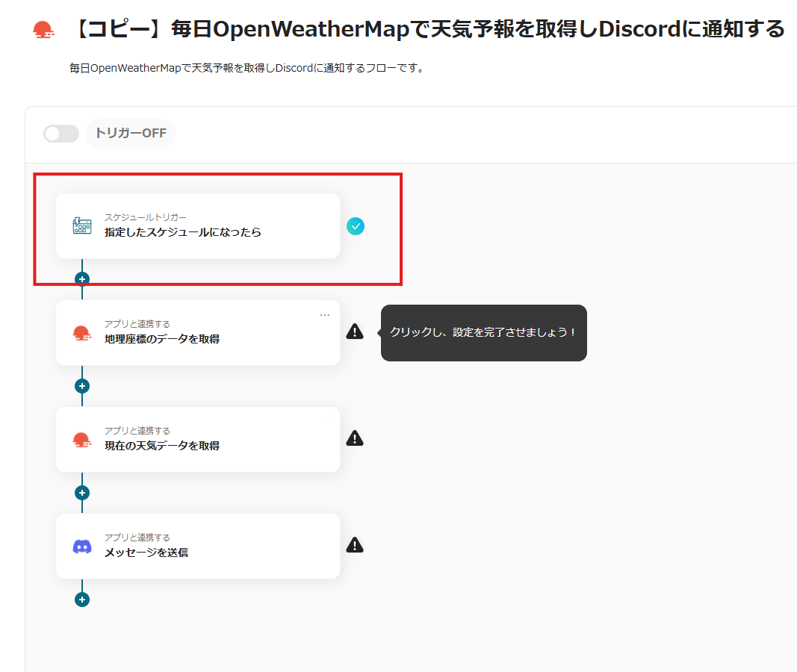Click OpenWeatherMap icon in 地理座標のデータを取得 card
Screen dimensions: 797x672
pos(82,333)
